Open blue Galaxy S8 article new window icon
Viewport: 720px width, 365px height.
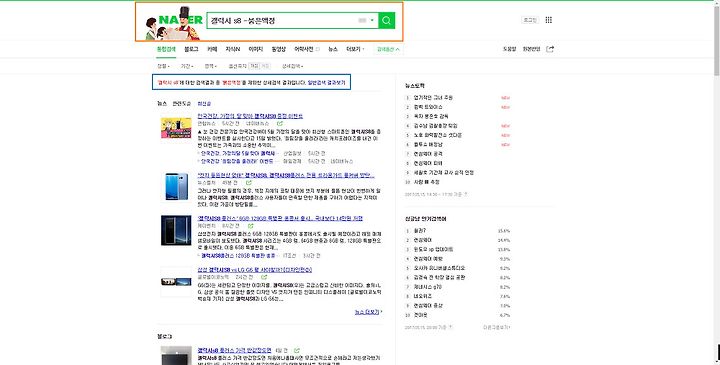click(x=248, y=183)
